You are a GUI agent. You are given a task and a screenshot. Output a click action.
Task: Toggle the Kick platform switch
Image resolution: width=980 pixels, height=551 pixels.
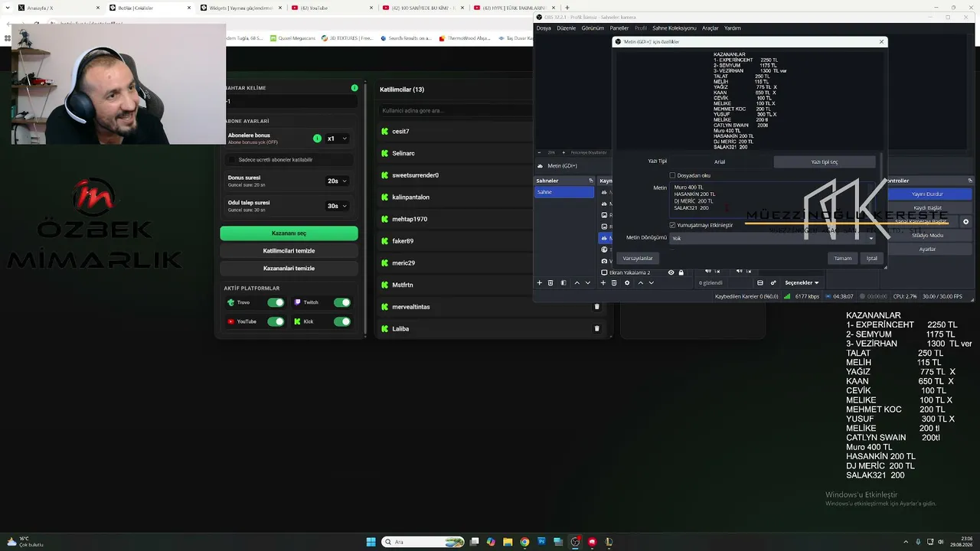[341, 321]
